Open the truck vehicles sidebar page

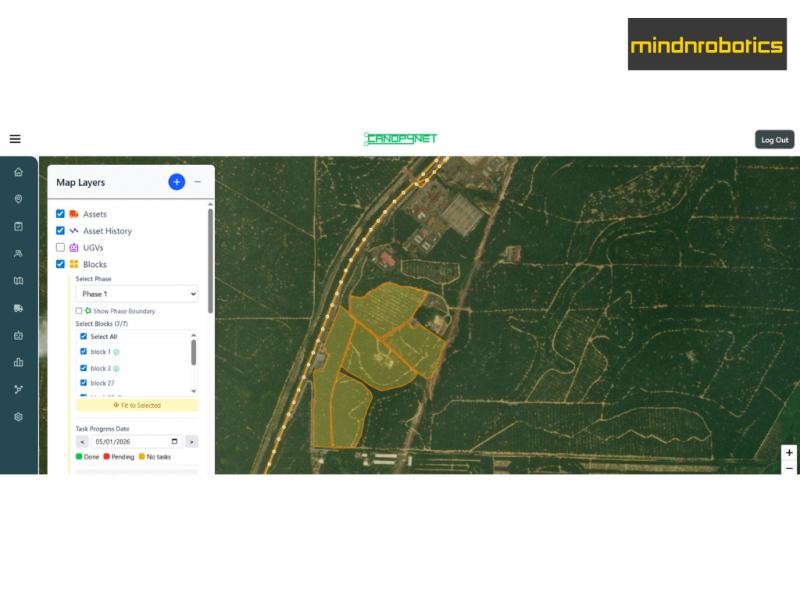[x=18, y=308]
